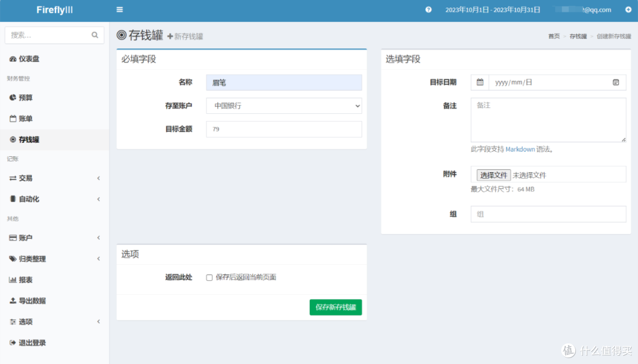Click the dashboard gauge icon
Screen dimensions: 638x364
(x=12, y=59)
